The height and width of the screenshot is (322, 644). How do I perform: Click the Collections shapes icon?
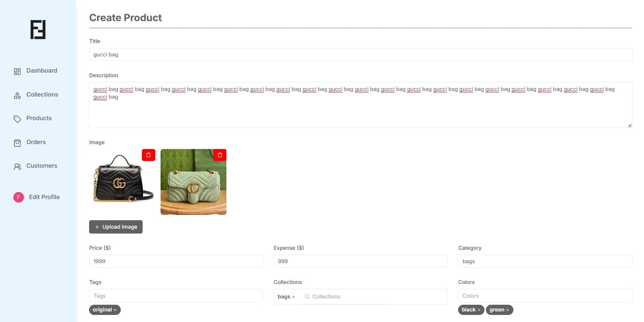pos(17,95)
